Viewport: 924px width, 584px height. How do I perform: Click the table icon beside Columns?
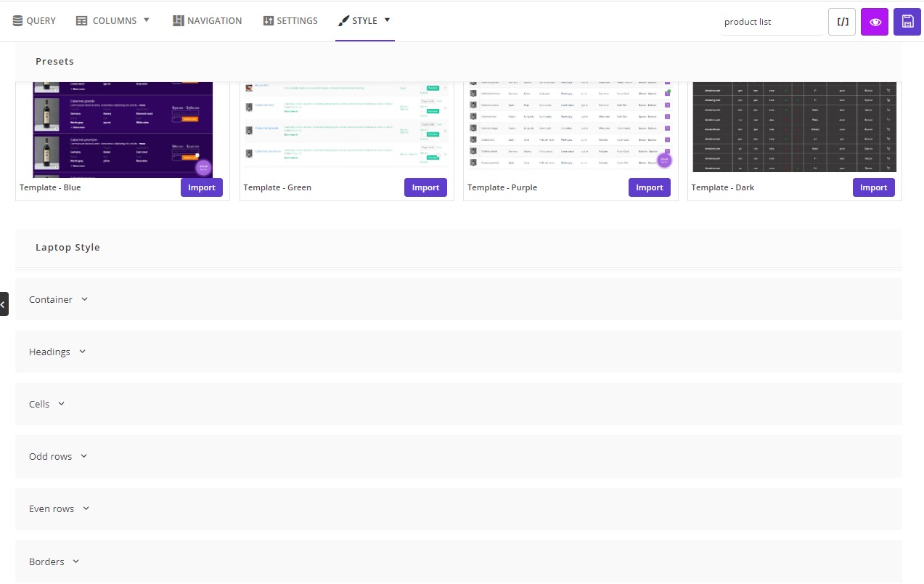[x=82, y=21]
